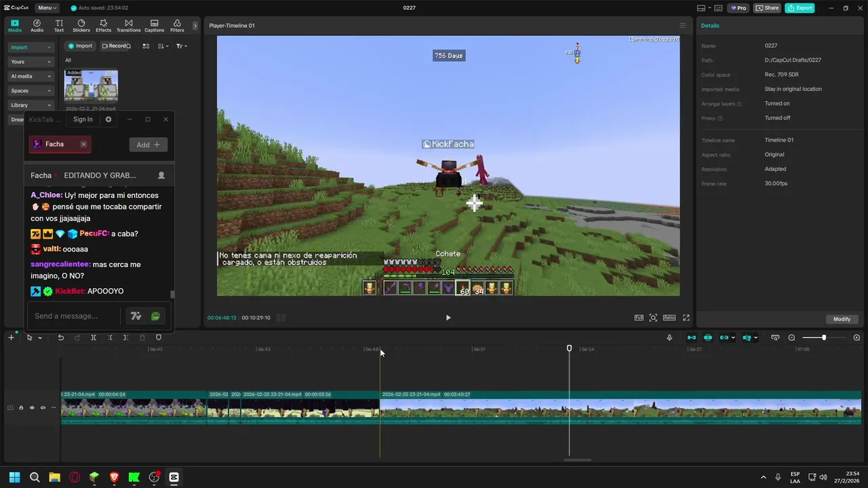
Task: Split the clip at the playhead
Action: tap(94, 338)
